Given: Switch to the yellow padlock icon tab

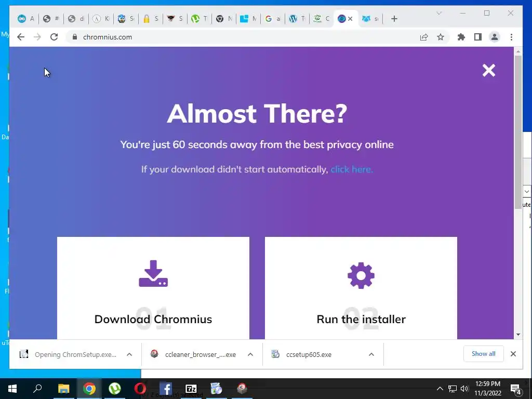Looking at the screenshot, I should point(150,19).
